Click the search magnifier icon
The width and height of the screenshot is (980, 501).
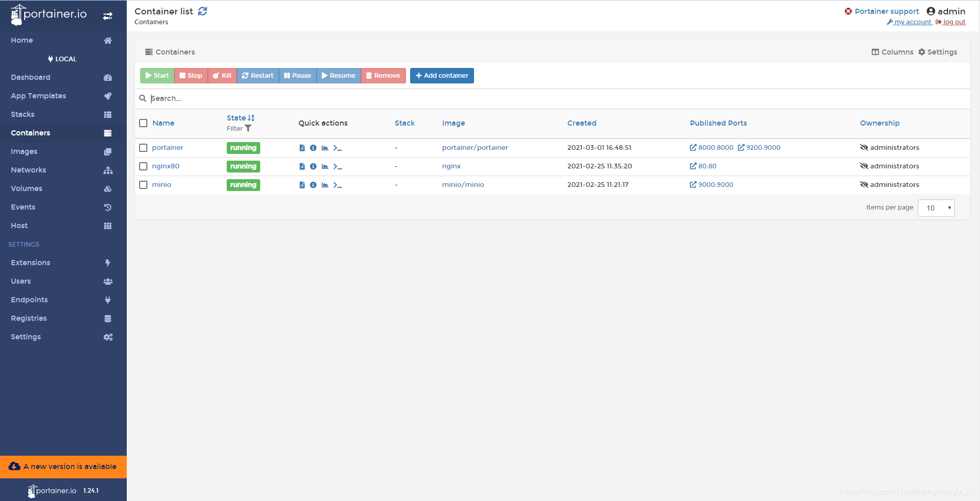pyautogui.click(x=143, y=98)
